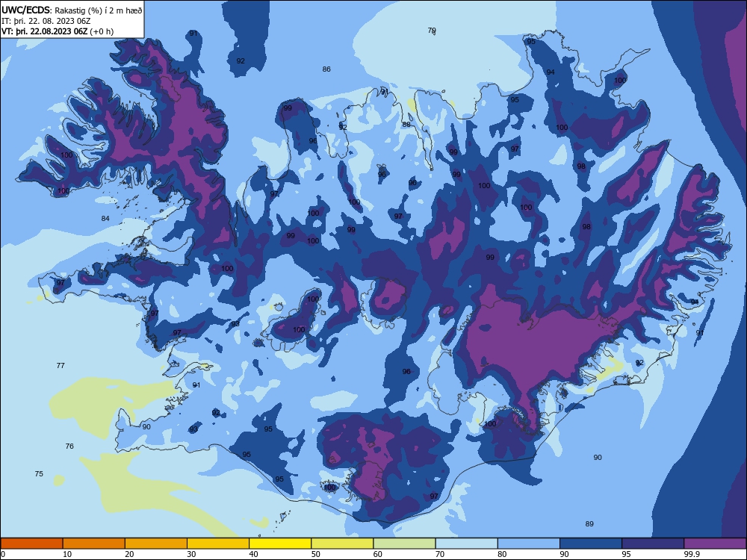The image size is (747, 560).
Task: Pick the dark indigo 95–99.9 legend swatch
Action: click(x=653, y=544)
